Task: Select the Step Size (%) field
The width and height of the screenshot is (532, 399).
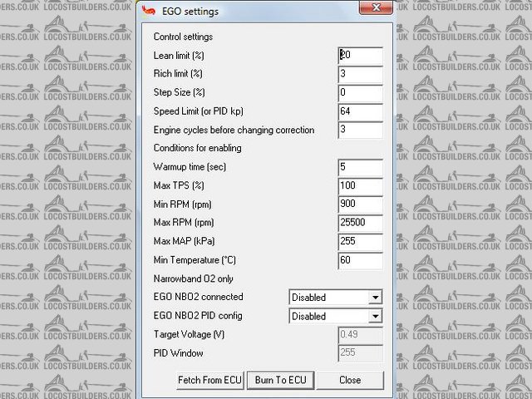Action: click(x=360, y=93)
